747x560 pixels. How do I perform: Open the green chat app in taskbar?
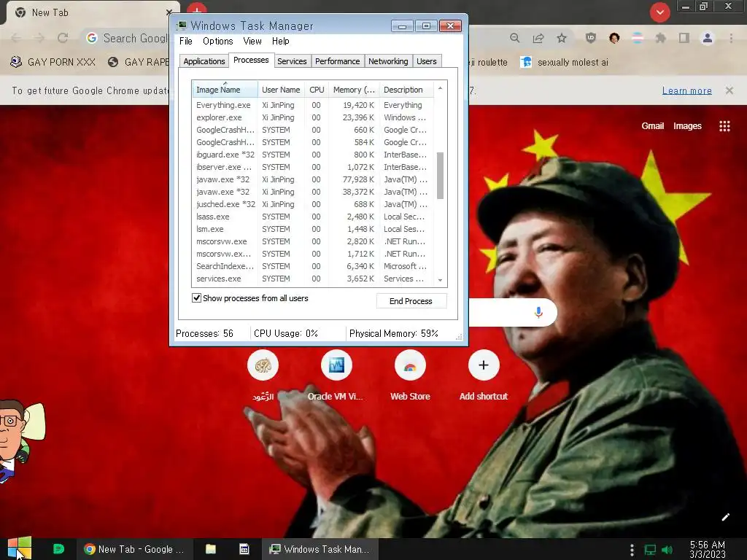pyautogui.click(x=58, y=549)
